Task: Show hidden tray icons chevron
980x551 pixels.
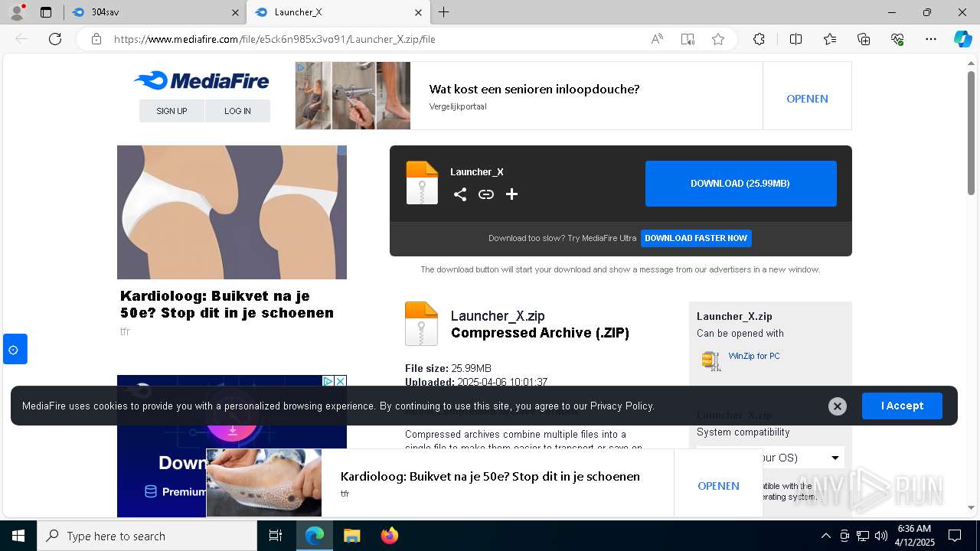Action: pos(825,536)
